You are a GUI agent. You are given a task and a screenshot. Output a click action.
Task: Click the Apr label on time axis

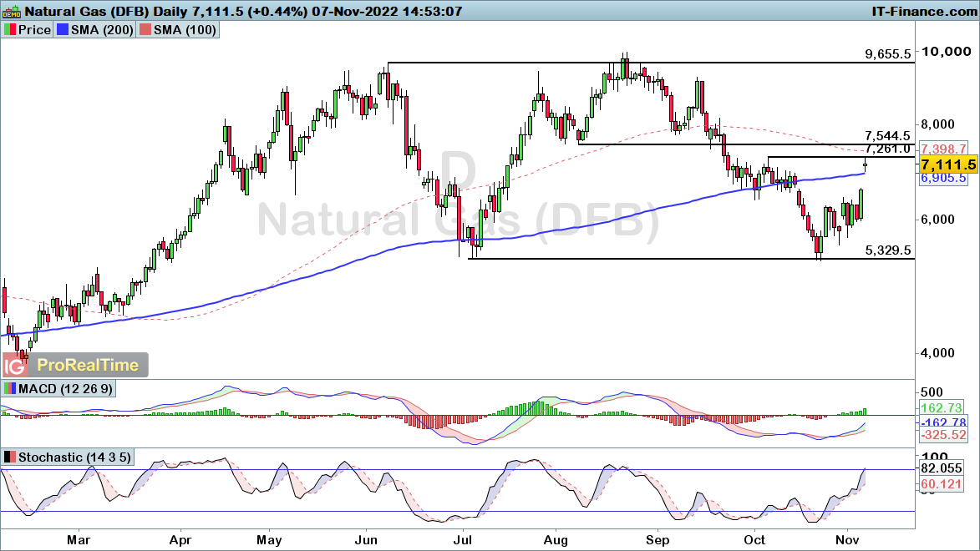tap(180, 539)
